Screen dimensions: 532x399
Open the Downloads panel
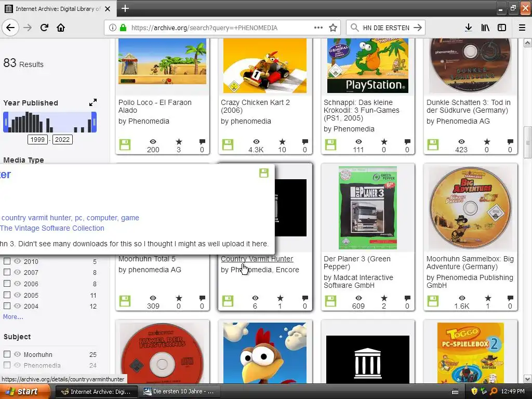pyautogui.click(x=468, y=28)
